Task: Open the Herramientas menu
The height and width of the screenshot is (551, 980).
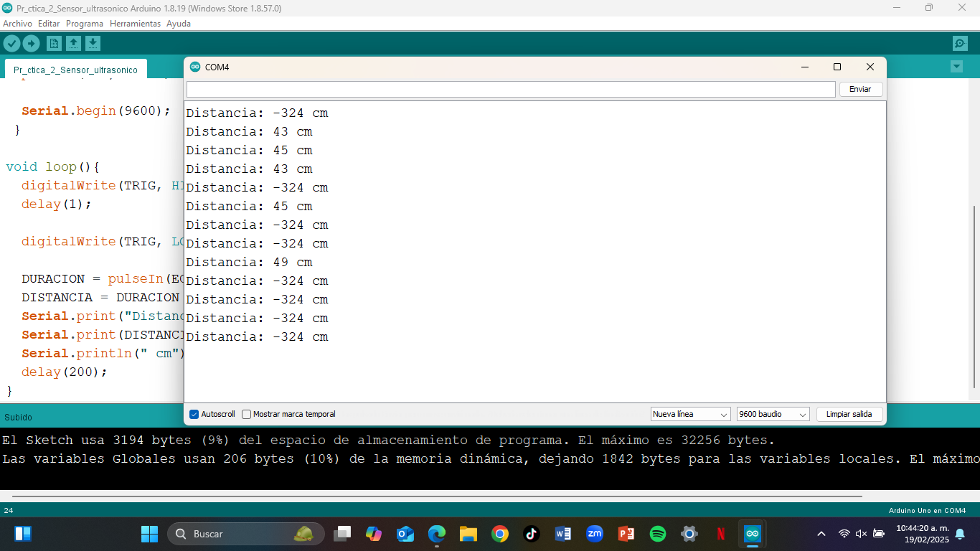Action: coord(135,24)
